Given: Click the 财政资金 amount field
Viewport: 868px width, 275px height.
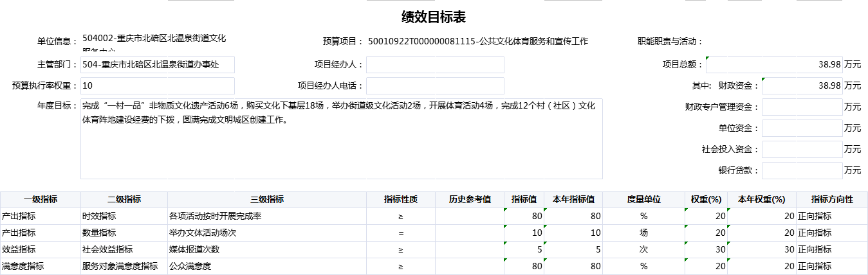Looking at the screenshot, I should [802, 85].
